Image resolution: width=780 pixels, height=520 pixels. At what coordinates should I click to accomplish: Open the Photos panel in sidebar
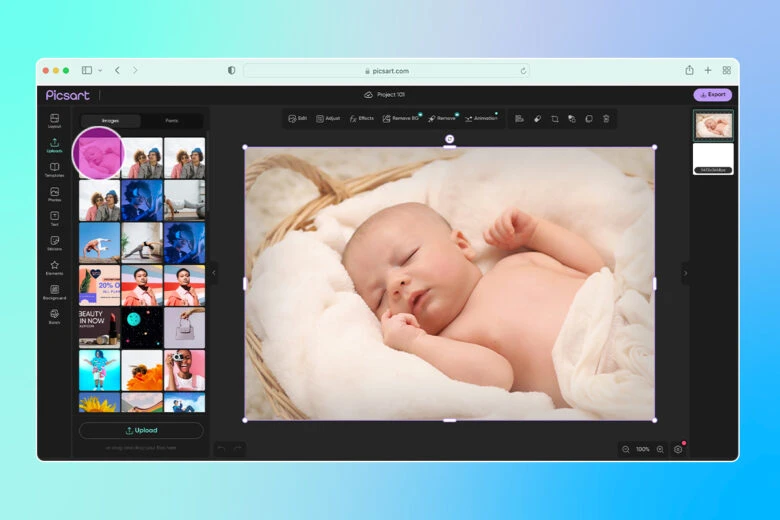(x=54, y=194)
